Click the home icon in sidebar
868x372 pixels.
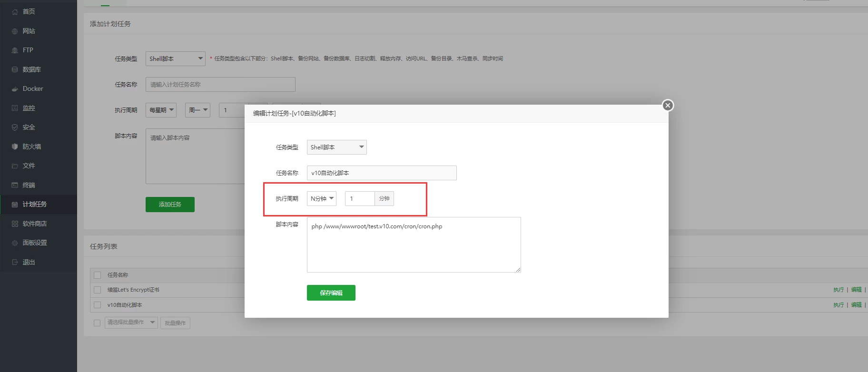[x=15, y=12]
